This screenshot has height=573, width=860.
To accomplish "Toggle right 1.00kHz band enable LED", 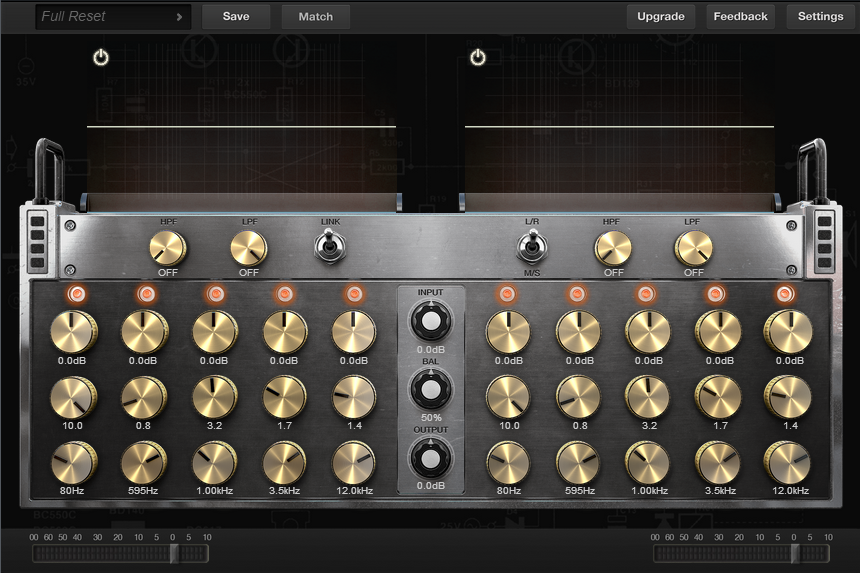I will [646, 294].
